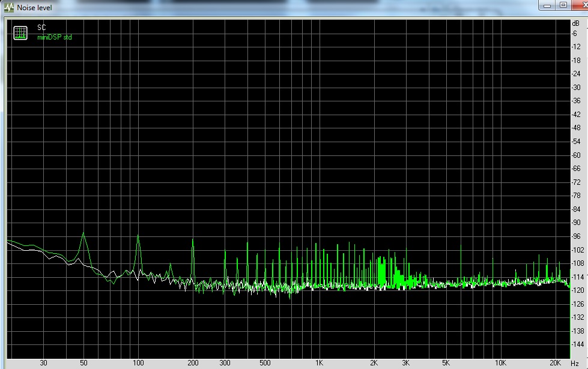This screenshot has height=369, width=588.
Task: Click the -144 dB scale label
Action: coord(578,344)
